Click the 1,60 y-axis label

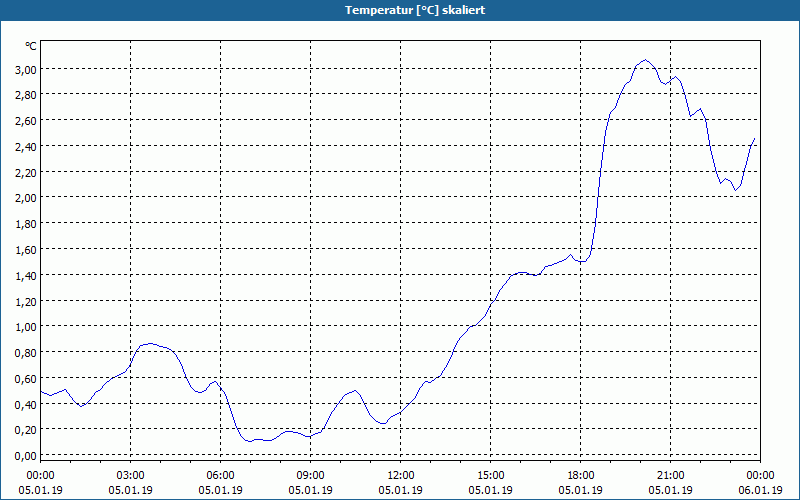(x=26, y=250)
